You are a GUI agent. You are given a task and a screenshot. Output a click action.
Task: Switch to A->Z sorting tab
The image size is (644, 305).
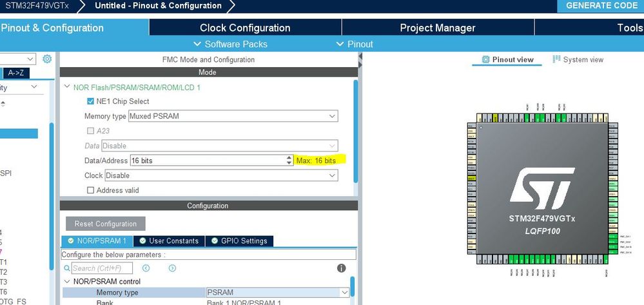tap(16, 73)
